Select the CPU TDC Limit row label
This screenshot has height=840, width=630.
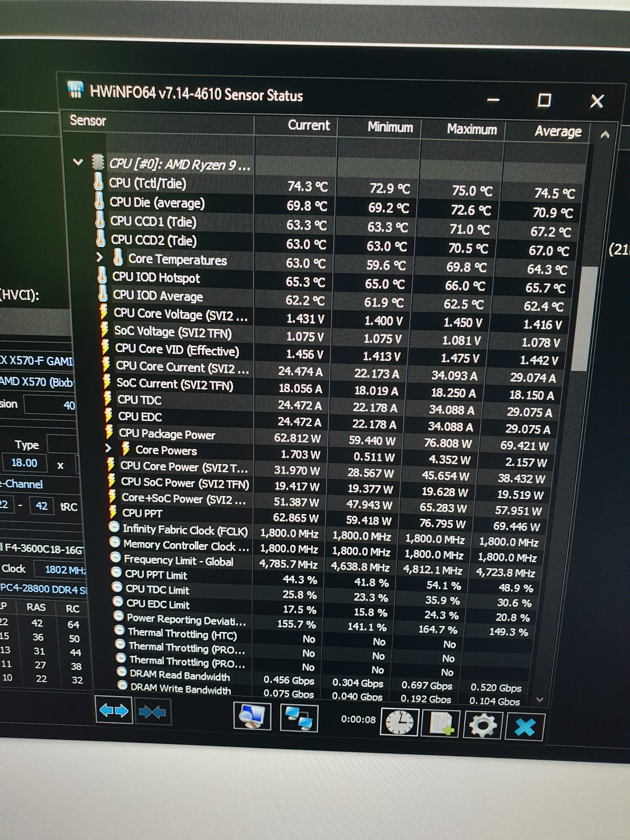point(157,589)
